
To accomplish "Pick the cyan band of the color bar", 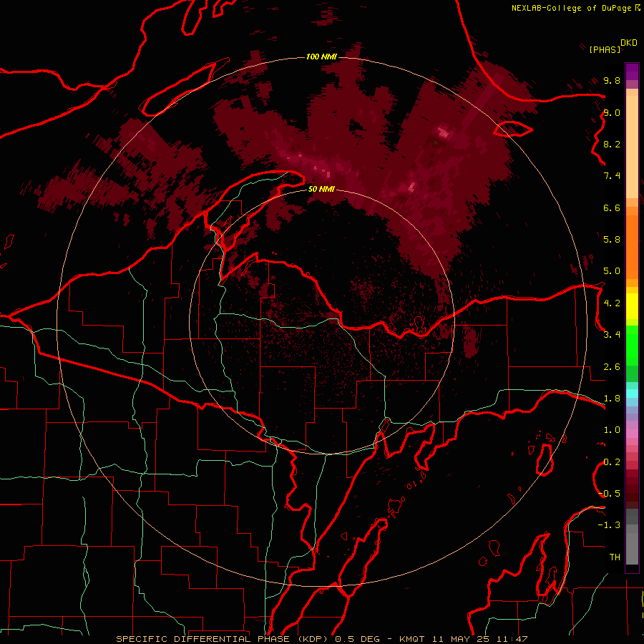I will click(632, 394).
